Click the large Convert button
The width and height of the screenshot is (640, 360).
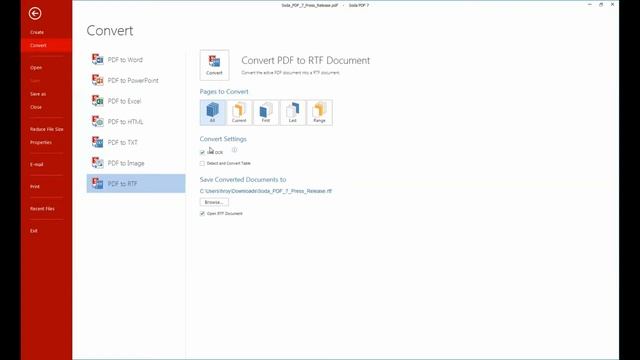pos(214,65)
